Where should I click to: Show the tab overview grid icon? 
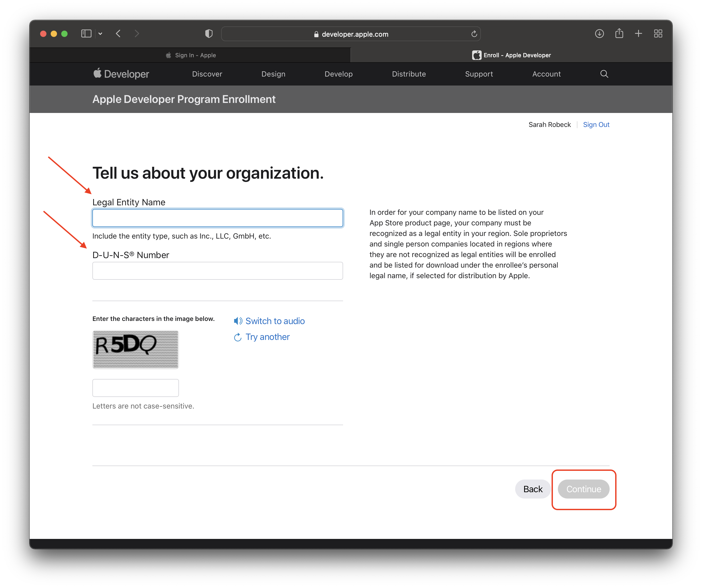click(658, 34)
